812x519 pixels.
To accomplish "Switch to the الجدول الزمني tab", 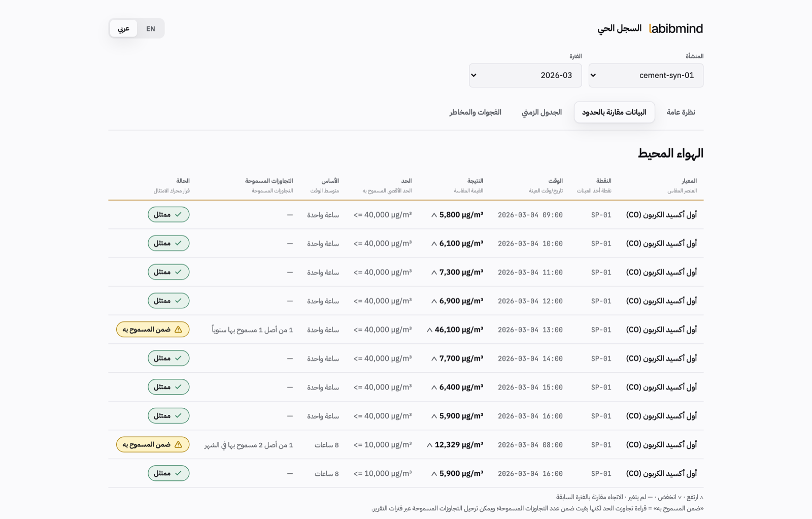I will [542, 112].
